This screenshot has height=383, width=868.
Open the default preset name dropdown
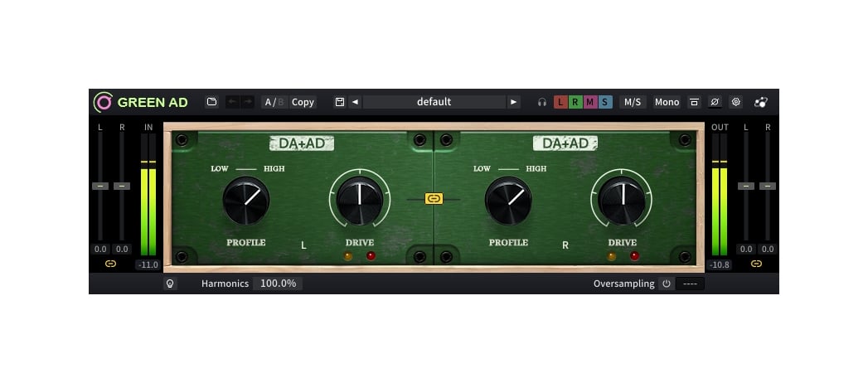click(x=434, y=102)
